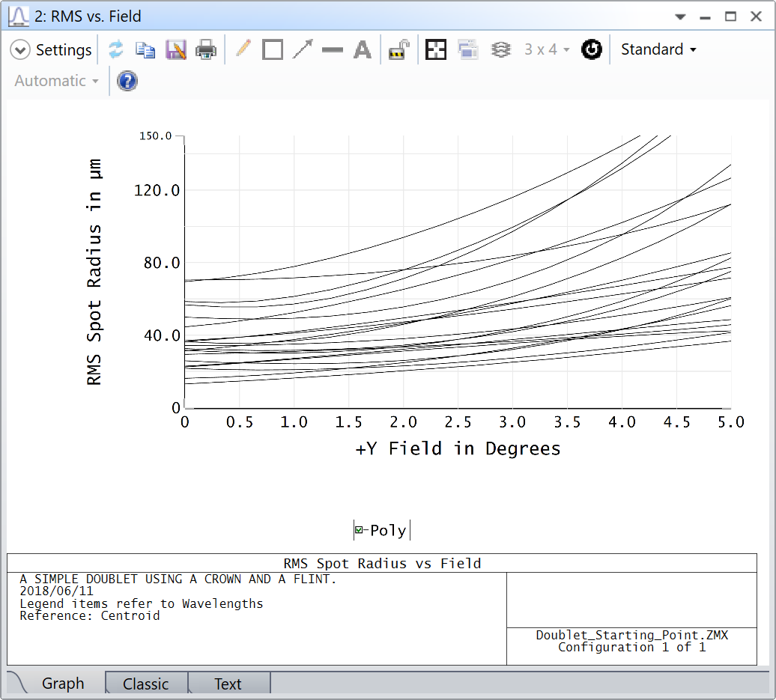
Task: Click the Doublet_Starting_Point.ZMX file name
Action: 632,635
